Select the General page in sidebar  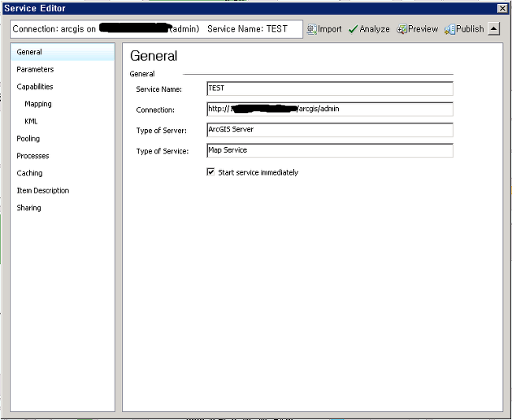pos(63,52)
